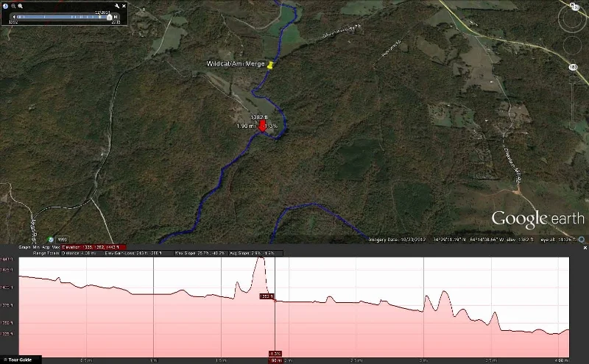
Task: Open time slider options wrench icon
Action: [x=117, y=6]
